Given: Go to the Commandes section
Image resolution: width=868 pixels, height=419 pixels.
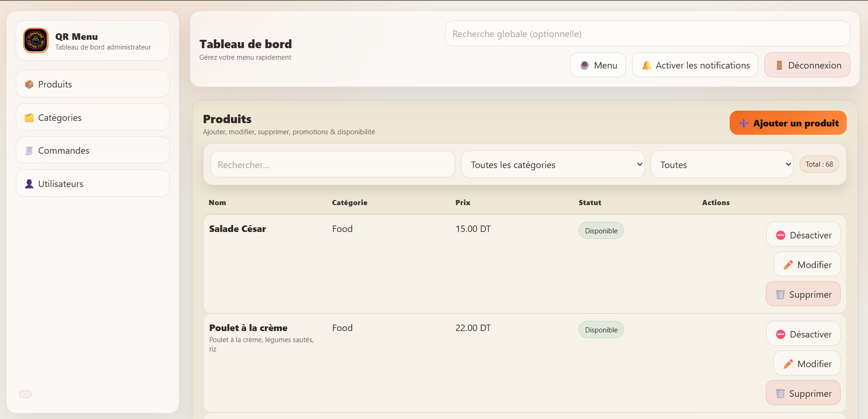Looking at the screenshot, I should 93,150.
